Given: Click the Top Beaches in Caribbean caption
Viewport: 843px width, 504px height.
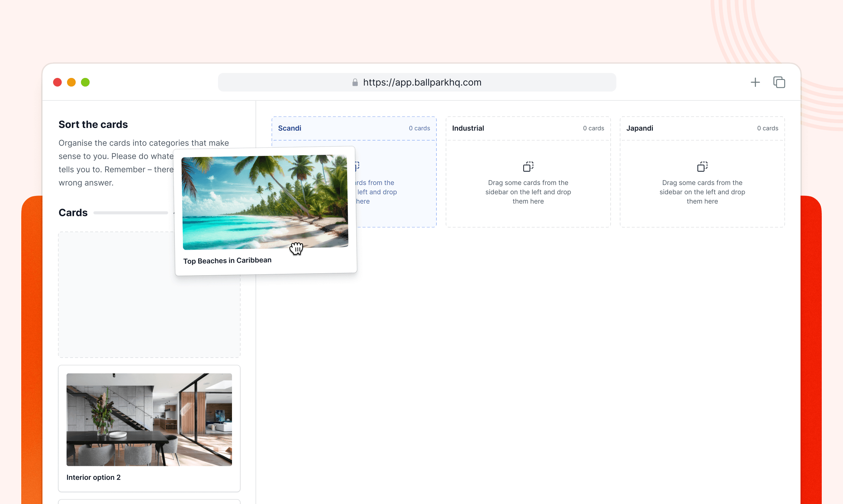Looking at the screenshot, I should click(x=227, y=261).
